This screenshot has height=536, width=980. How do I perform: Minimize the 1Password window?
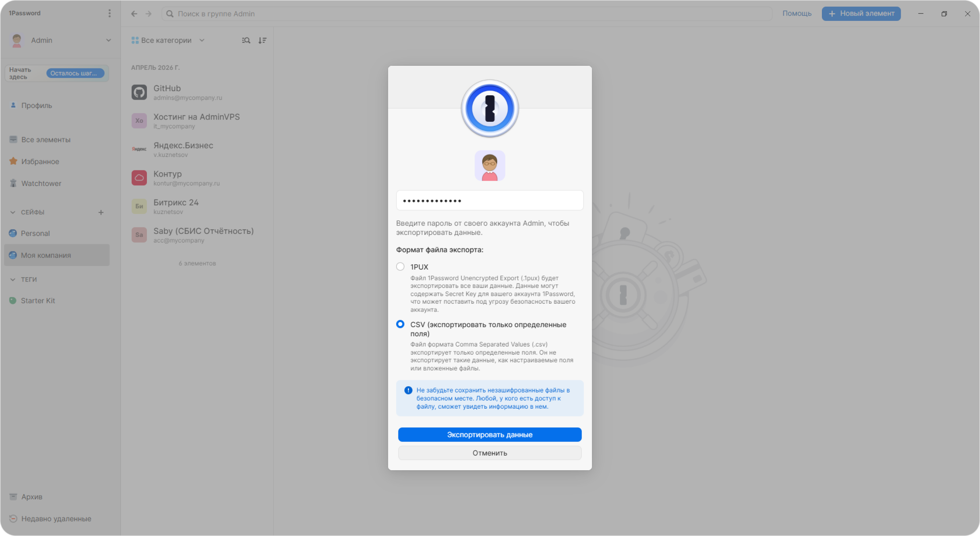pyautogui.click(x=921, y=14)
